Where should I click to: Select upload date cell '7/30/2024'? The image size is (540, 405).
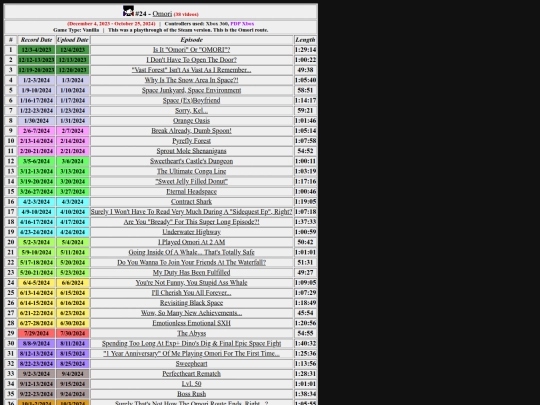[73, 333]
